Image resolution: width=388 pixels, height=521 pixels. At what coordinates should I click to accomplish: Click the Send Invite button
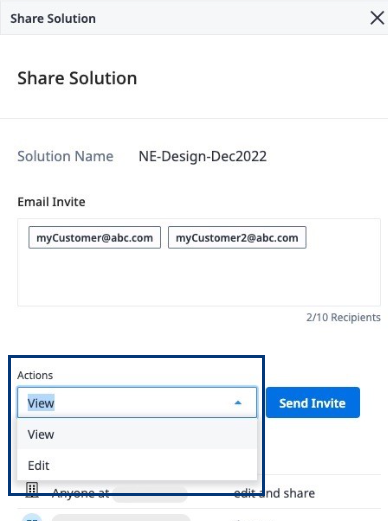[x=313, y=403]
